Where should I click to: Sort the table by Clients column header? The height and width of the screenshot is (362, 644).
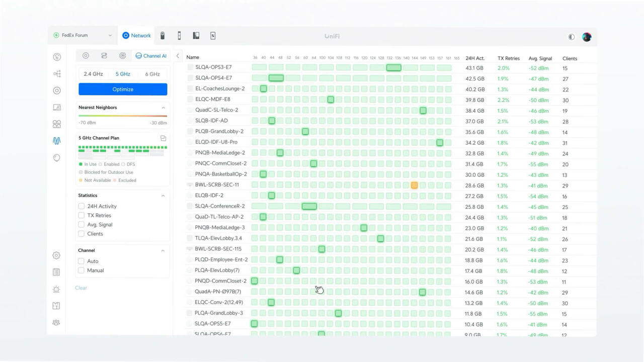pos(570,58)
